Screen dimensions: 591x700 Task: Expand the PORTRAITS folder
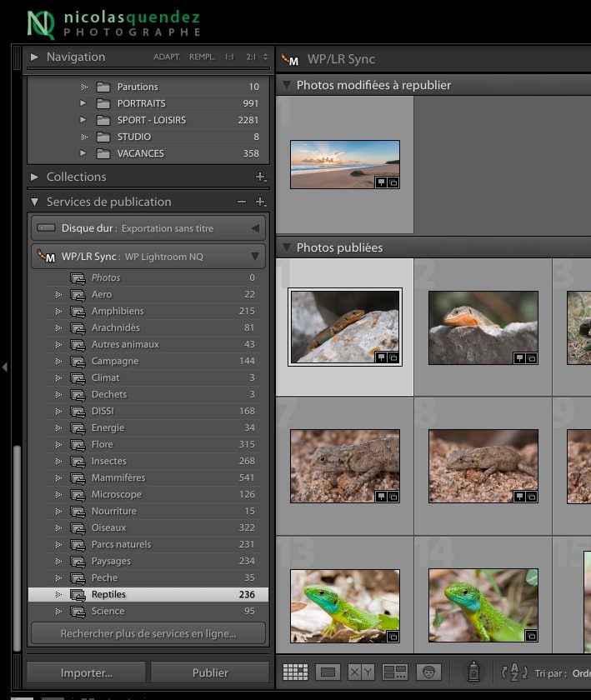(x=83, y=103)
